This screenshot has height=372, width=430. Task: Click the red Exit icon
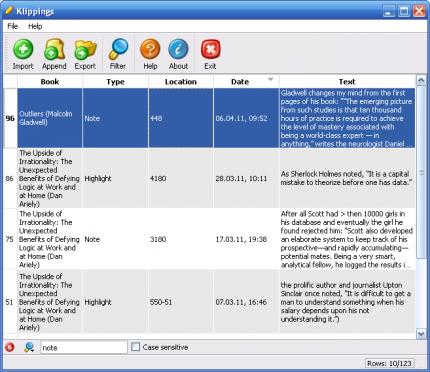coord(211,49)
